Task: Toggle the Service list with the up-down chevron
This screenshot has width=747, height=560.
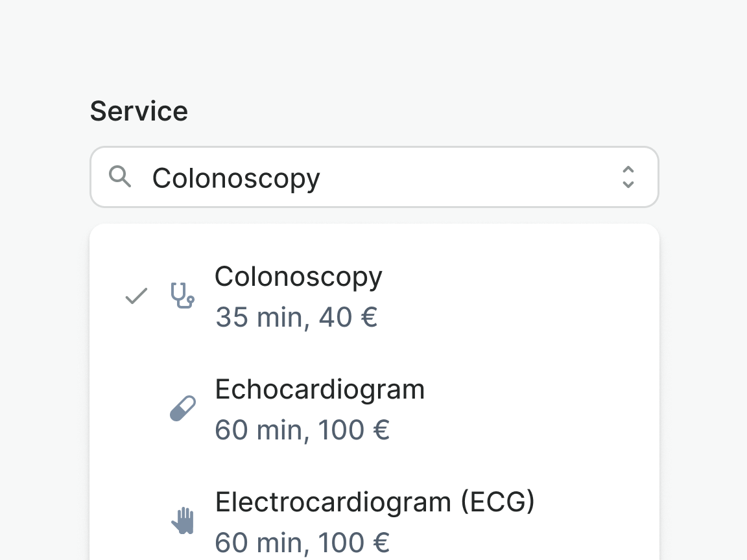Action: 628,177
